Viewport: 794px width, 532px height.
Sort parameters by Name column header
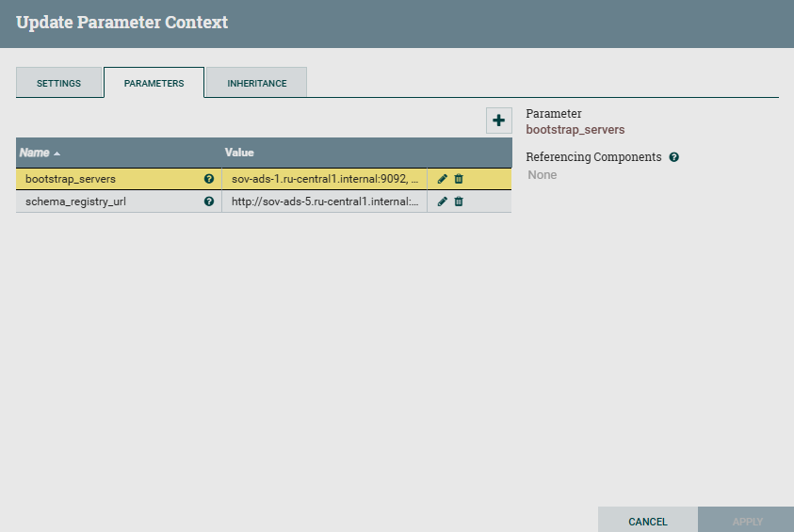tap(35, 153)
